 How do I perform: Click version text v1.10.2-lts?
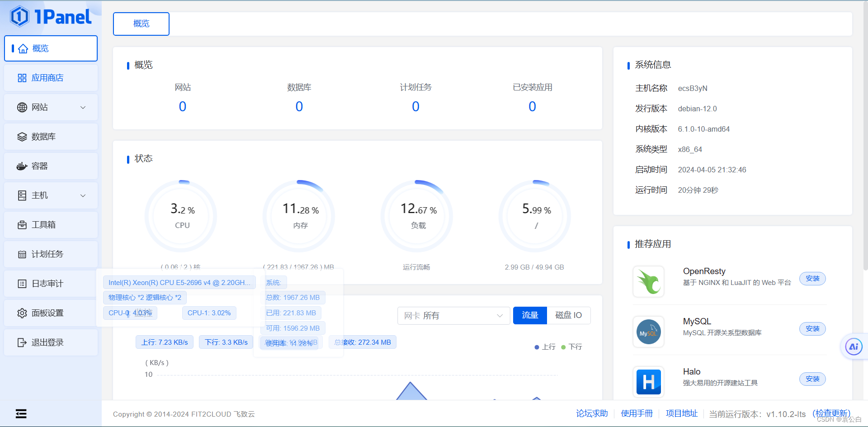tap(786, 414)
